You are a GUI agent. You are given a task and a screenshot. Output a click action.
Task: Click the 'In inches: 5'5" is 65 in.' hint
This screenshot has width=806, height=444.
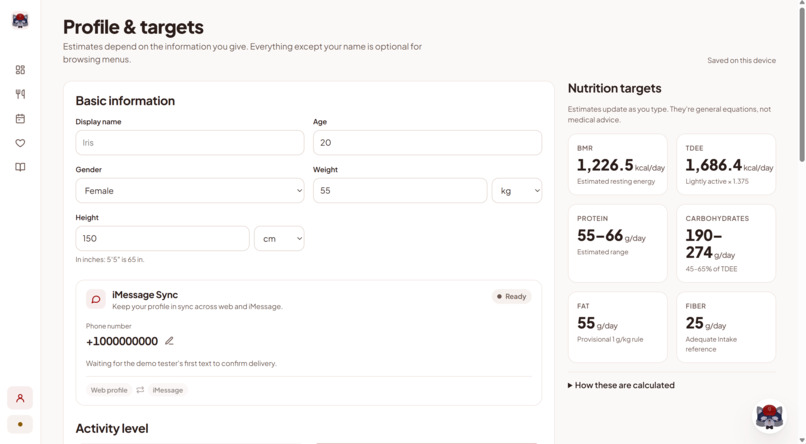[x=109, y=260]
